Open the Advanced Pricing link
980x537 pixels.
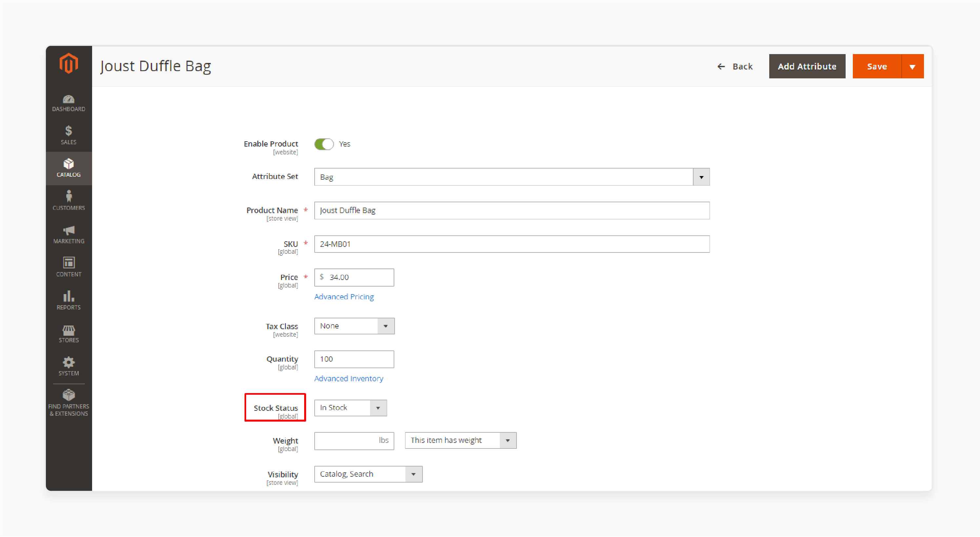344,297
